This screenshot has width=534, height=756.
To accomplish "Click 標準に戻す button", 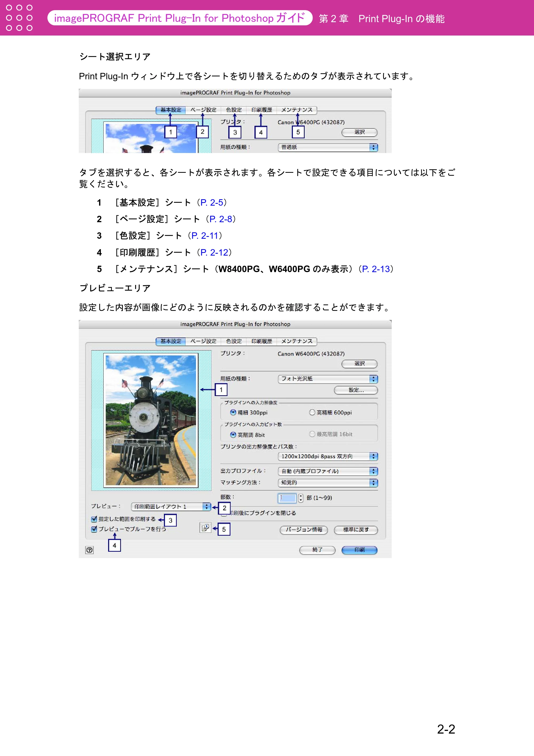I will [x=356, y=530].
